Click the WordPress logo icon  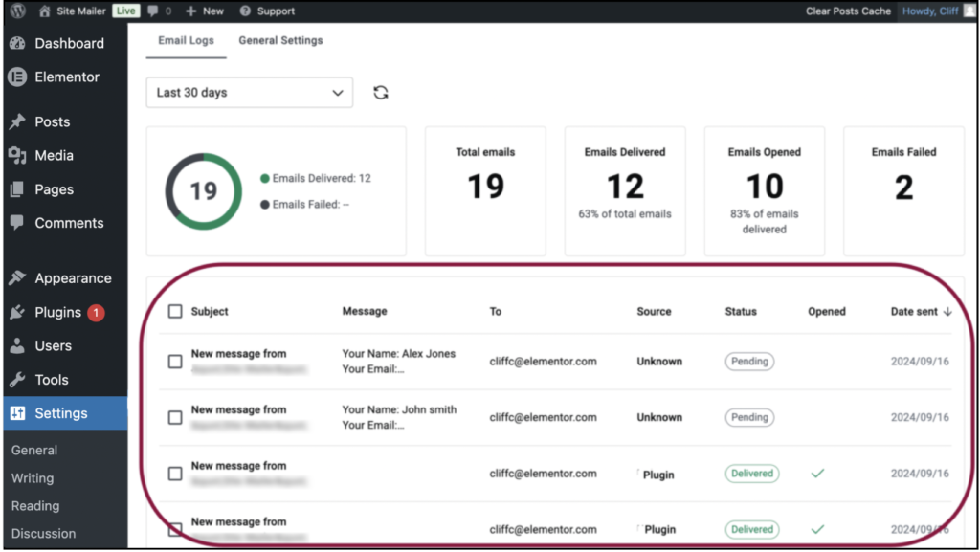pos(18,11)
